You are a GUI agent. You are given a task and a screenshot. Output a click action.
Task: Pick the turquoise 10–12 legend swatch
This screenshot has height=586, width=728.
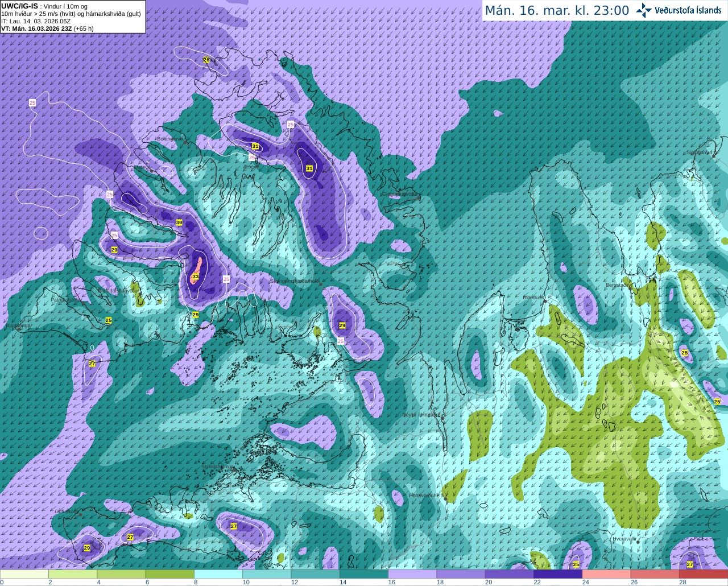coord(267,574)
